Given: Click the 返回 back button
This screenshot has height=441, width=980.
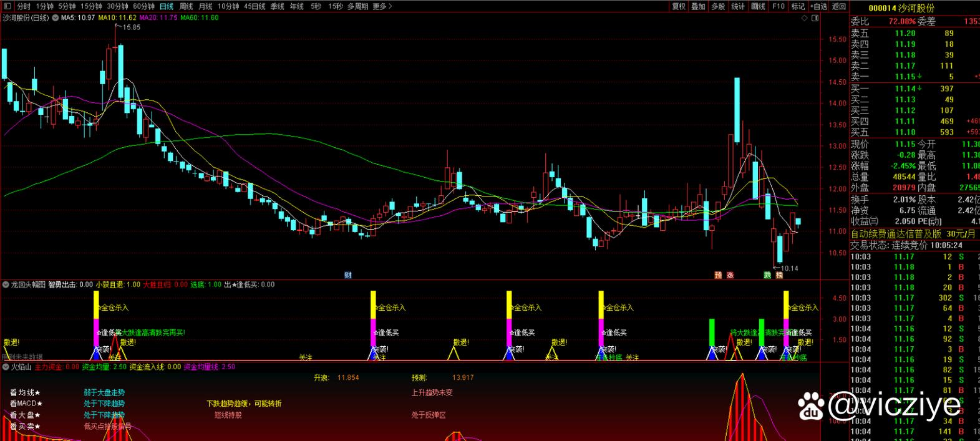Looking at the screenshot, I should pos(839,6).
